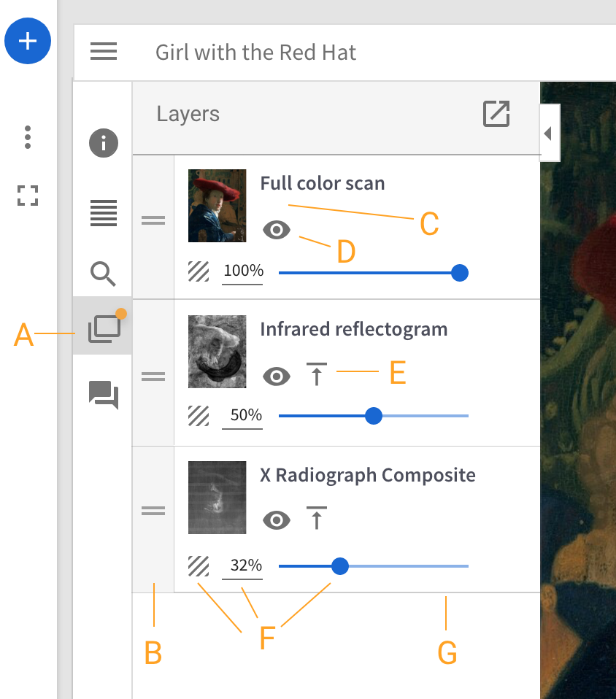Select the Layers sidebar tab

pyautogui.click(x=103, y=328)
